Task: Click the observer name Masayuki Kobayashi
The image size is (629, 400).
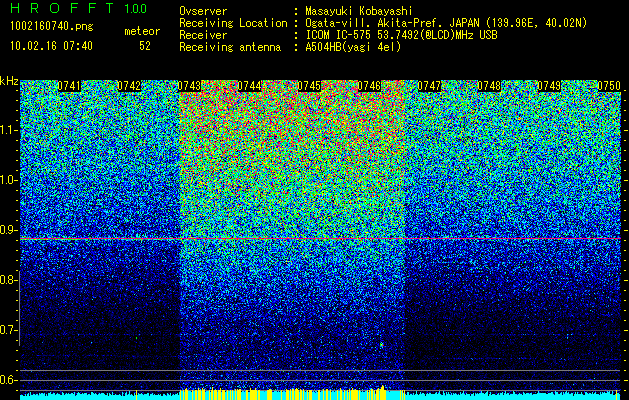Action: pos(359,11)
